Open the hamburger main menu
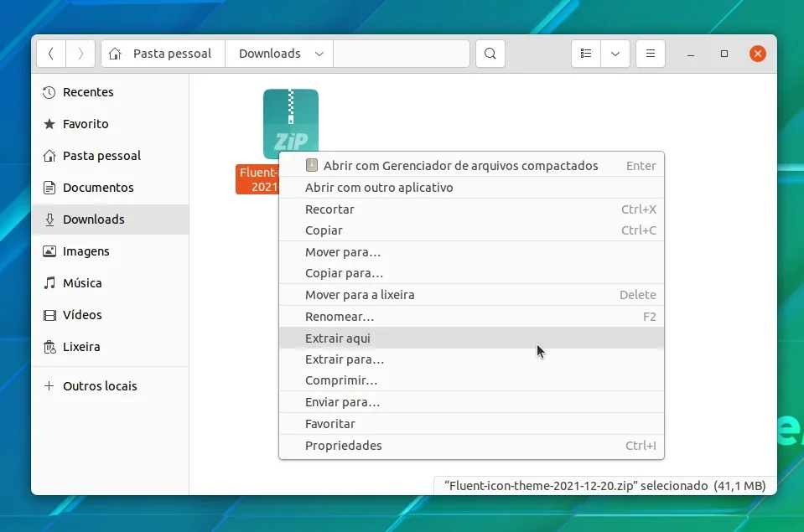Viewport: 804px width, 532px height. pos(651,54)
